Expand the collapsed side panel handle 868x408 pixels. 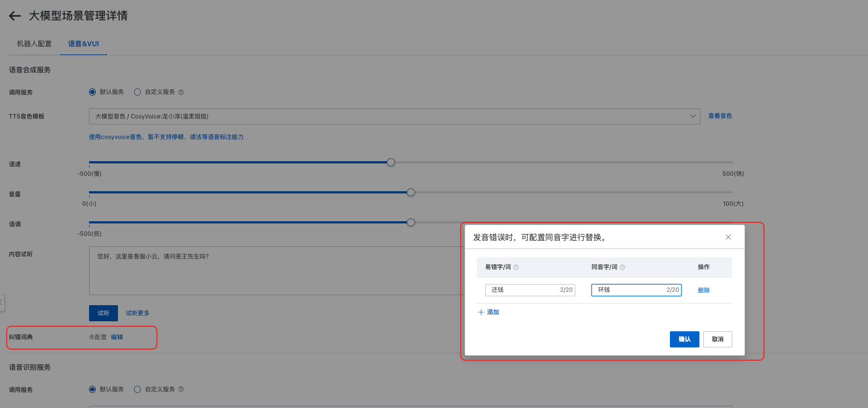(x=2, y=303)
